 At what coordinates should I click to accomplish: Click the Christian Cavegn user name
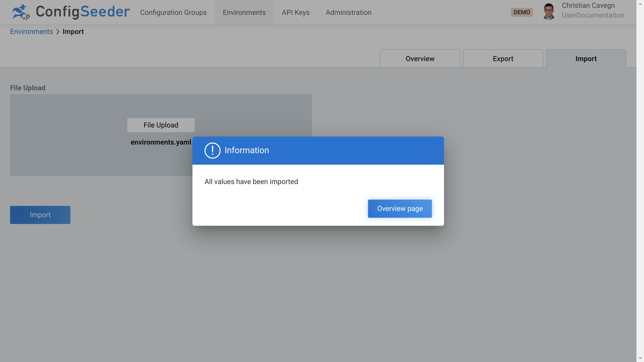coord(588,5)
